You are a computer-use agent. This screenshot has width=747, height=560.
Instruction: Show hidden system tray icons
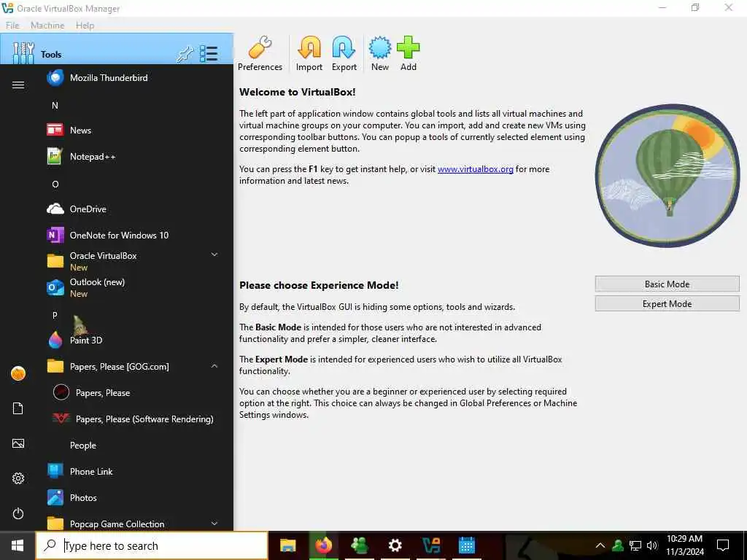pyautogui.click(x=600, y=545)
